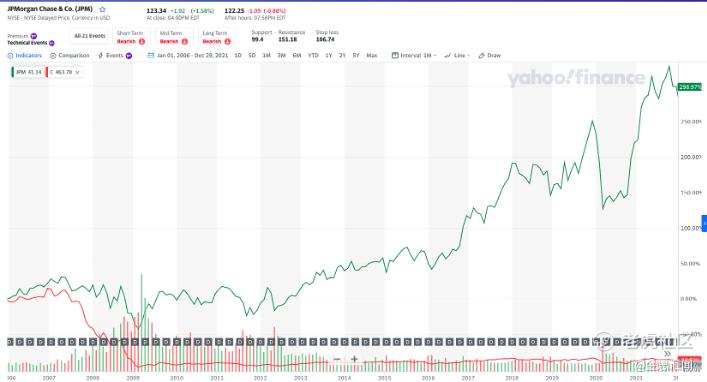Click the 2016 year label on the axis
This screenshot has width=707, height=382.
(x=428, y=378)
